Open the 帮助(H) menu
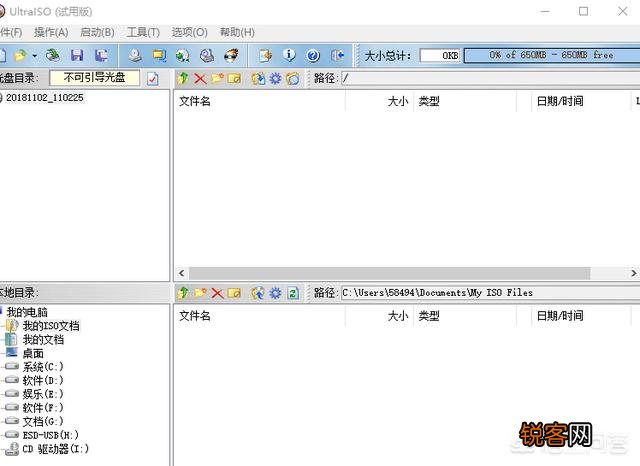This screenshot has height=466, width=640. 237,32
